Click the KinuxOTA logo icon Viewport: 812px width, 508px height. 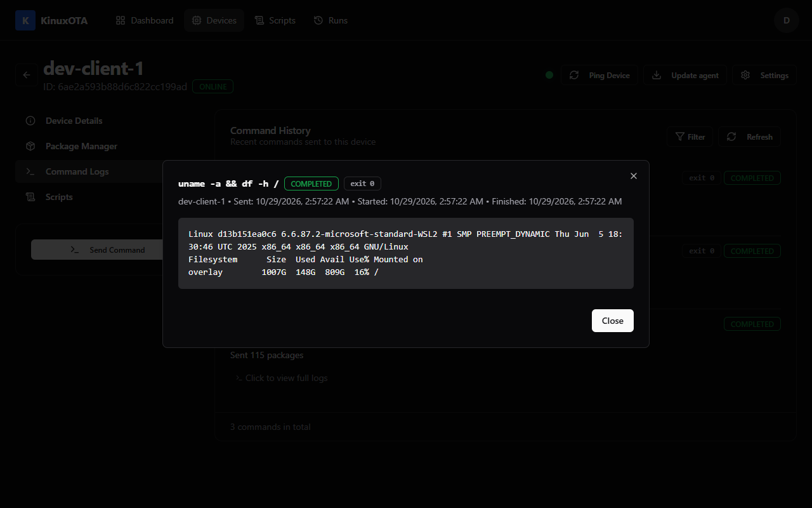[x=25, y=20]
